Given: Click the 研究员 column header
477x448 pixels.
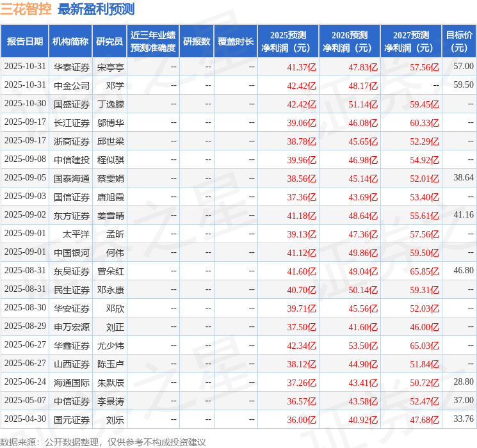Looking at the screenshot, I should coord(109,41).
